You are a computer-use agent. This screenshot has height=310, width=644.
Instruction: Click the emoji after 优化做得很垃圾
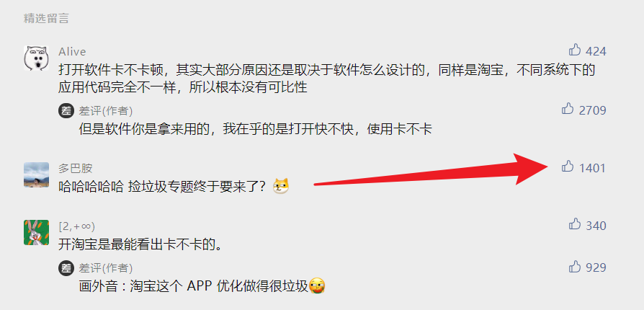pos(317,285)
